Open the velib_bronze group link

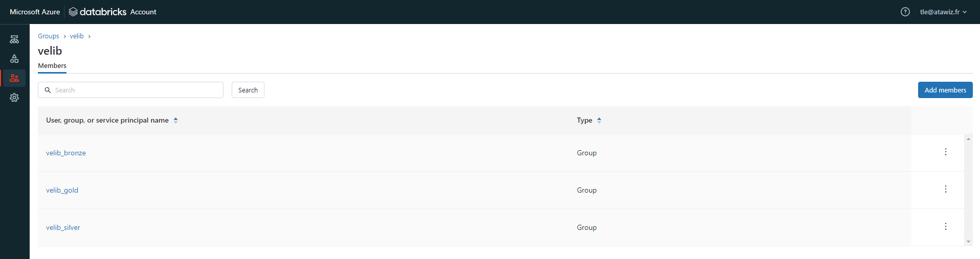66,153
